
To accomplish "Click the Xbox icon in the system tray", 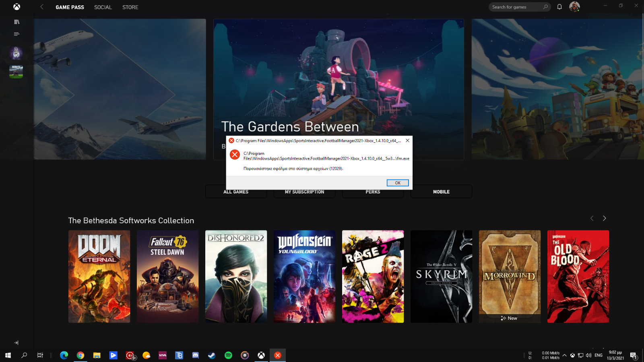I will [572, 355].
